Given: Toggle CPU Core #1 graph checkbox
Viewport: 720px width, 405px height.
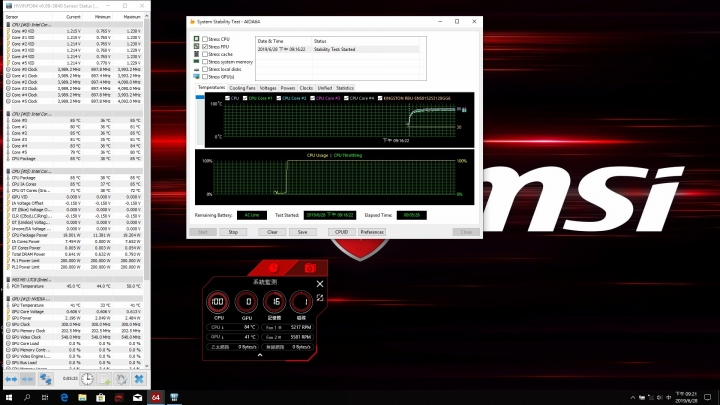Looking at the screenshot, I should click(x=245, y=98).
